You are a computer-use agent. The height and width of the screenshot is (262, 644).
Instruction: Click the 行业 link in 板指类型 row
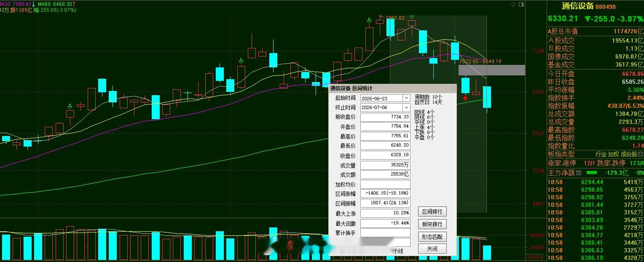601,155
